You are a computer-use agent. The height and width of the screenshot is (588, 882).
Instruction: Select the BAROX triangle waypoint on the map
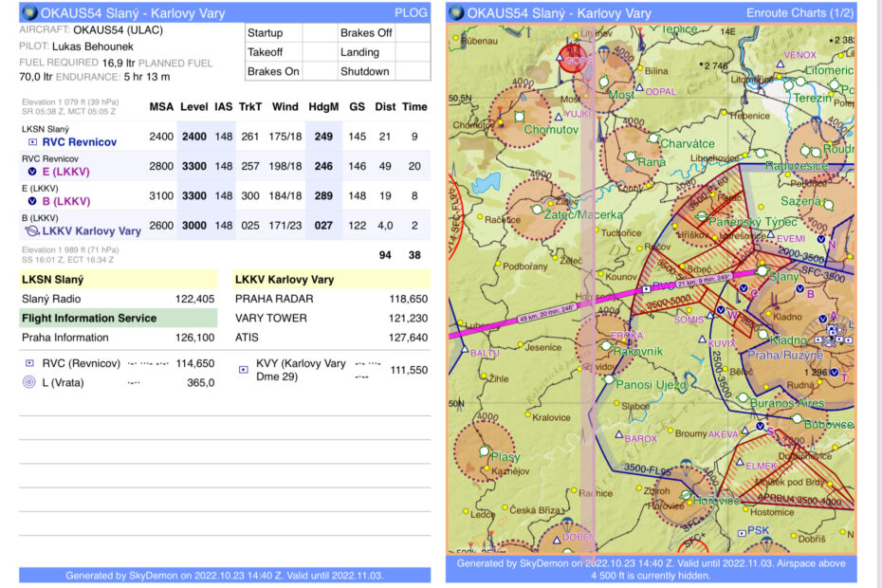click(x=617, y=437)
